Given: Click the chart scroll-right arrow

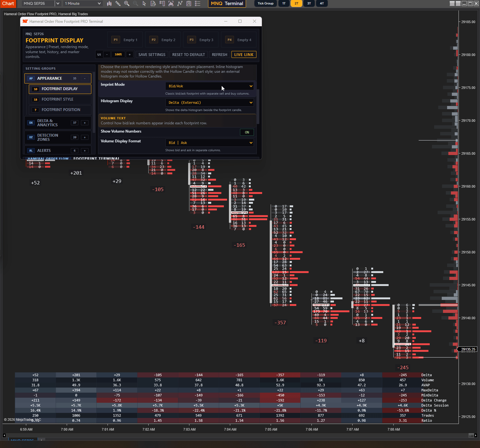Looking at the screenshot, I should (476, 435).
